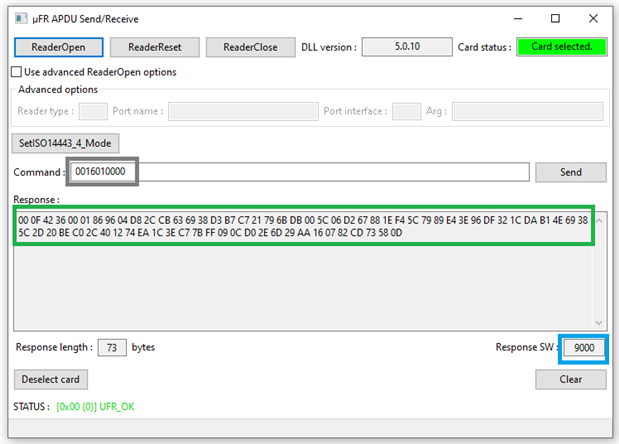Click the Port name field
619x444 pixels.
coord(243,111)
